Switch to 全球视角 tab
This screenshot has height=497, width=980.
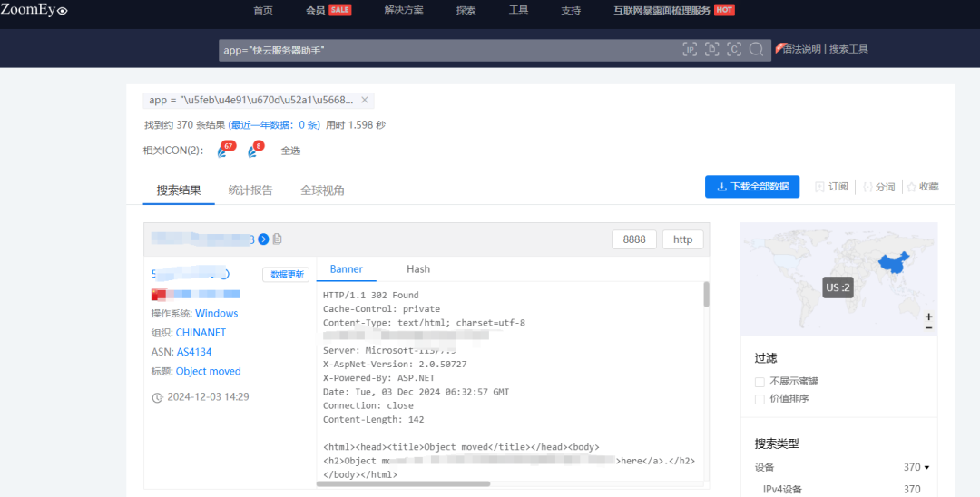point(322,190)
